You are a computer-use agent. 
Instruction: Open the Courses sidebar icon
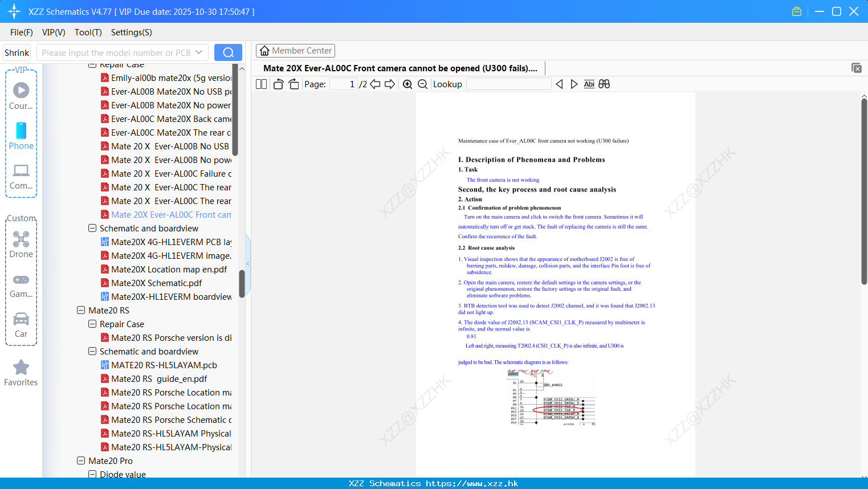click(x=21, y=95)
